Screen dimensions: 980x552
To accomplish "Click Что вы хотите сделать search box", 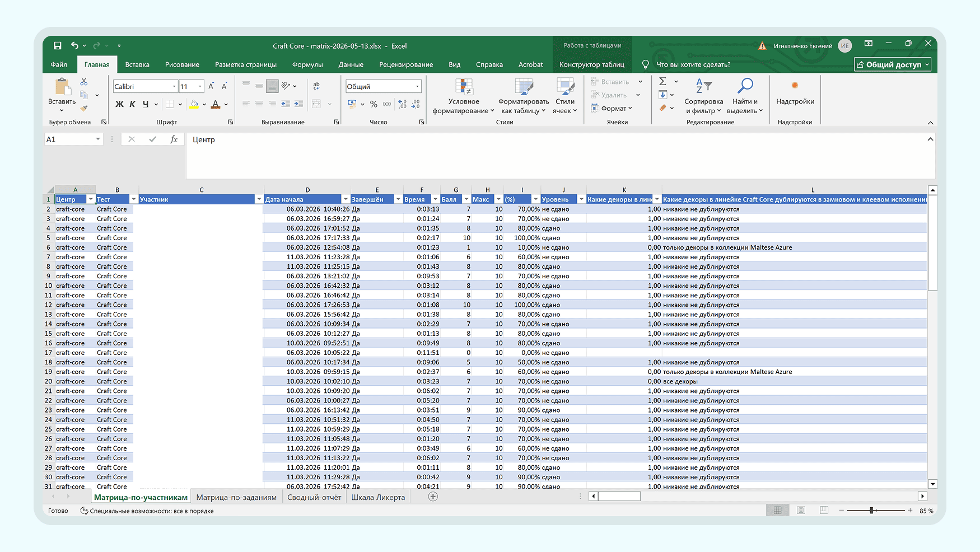I will point(693,64).
